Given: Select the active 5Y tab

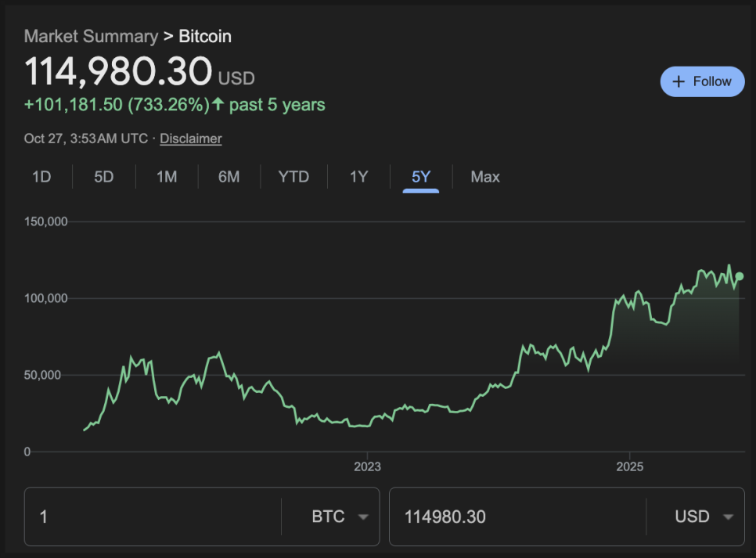Looking at the screenshot, I should pos(421,177).
